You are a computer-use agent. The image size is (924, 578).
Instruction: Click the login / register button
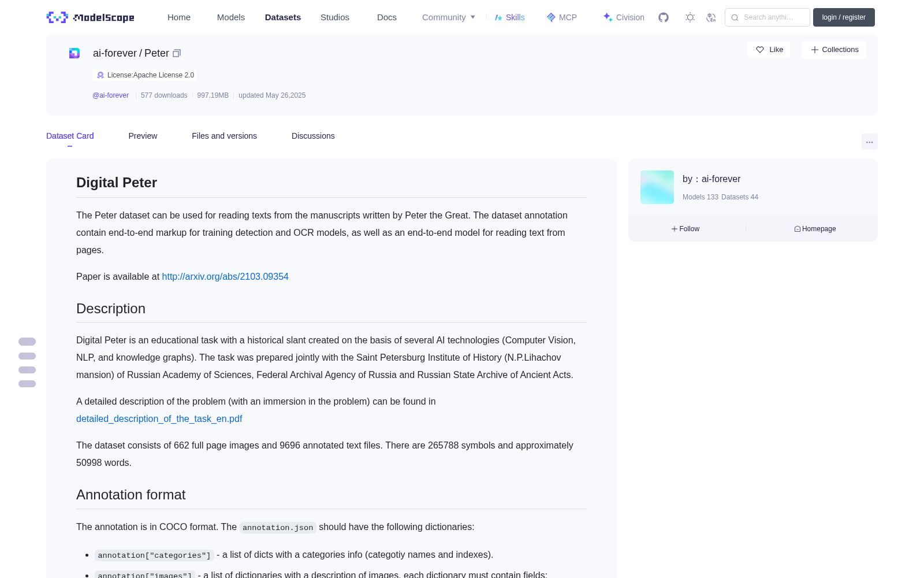[x=844, y=17]
